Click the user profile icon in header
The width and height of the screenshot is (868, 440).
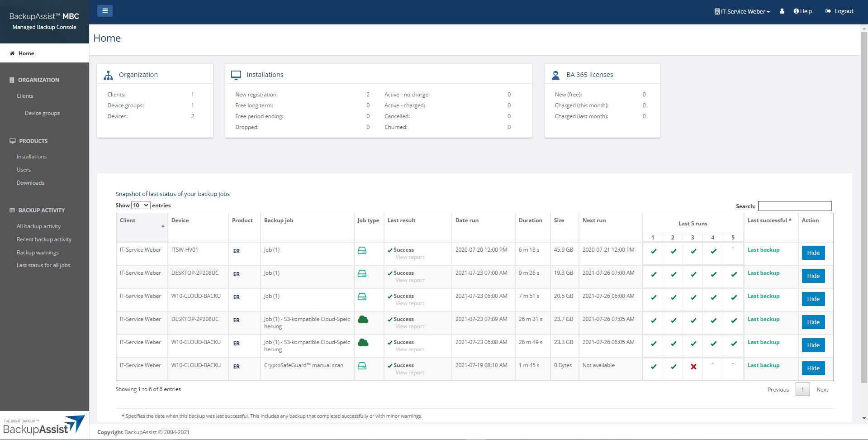pos(782,11)
